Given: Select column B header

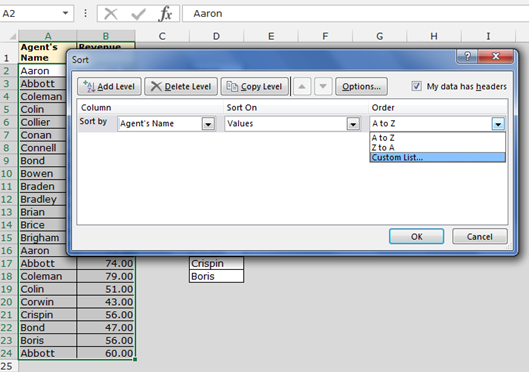Looking at the screenshot, I should point(106,36).
